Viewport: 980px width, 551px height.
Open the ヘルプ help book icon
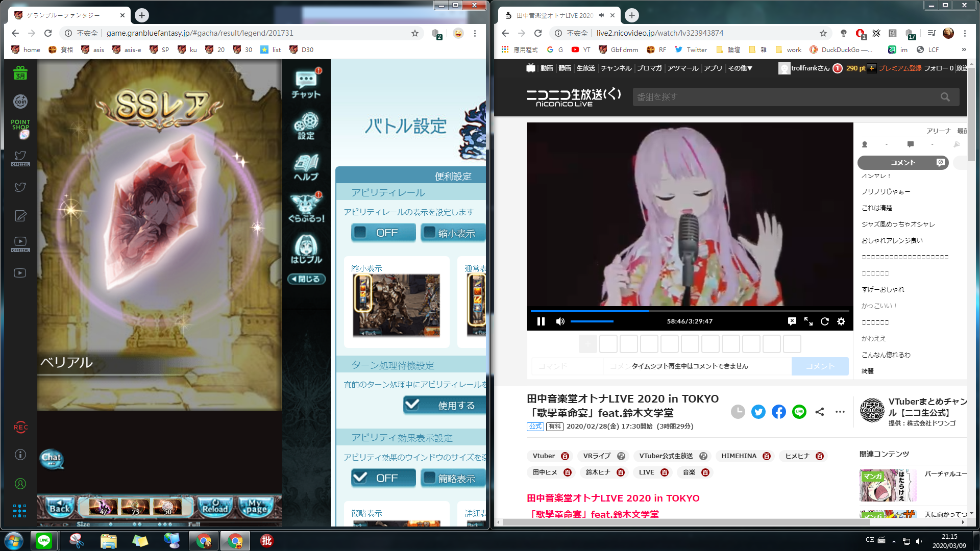pyautogui.click(x=306, y=167)
